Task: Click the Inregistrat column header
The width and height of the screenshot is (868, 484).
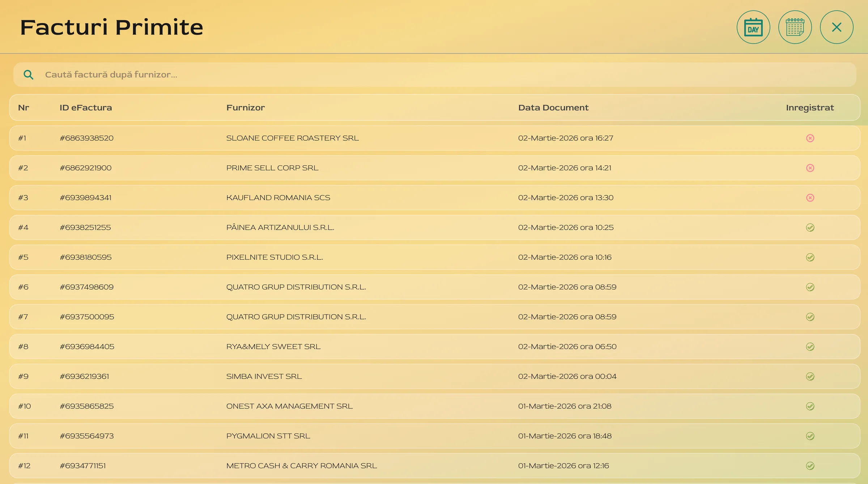Action: 810,108
